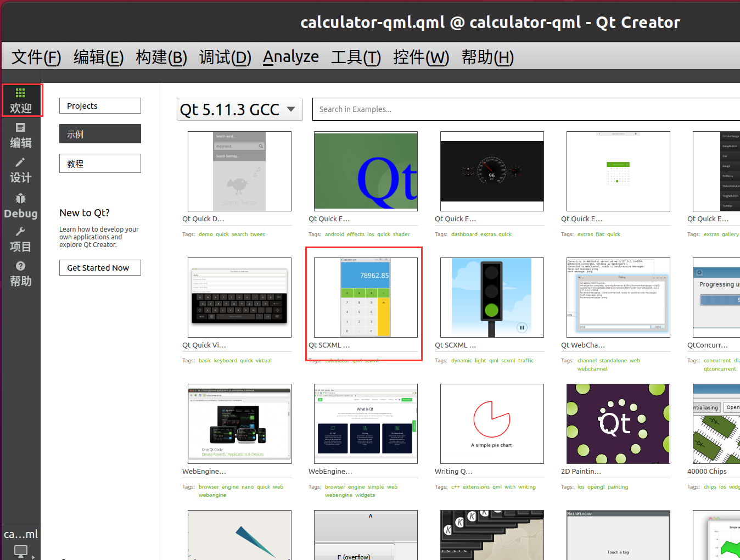Screen dimensions: 740x560
Task: Open the 控件(W) menu
Action: (421, 57)
